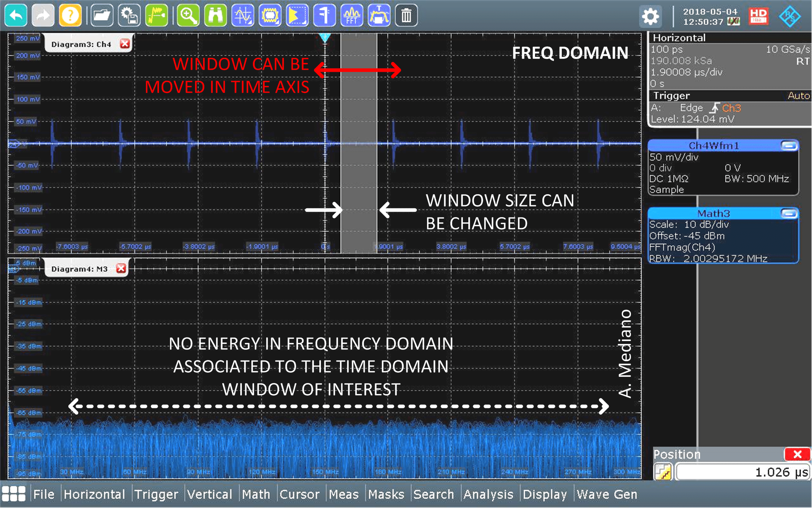This screenshot has width=812, height=508.
Task: Open the Analysis menu
Action: pyautogui.click(x=488, y=494)
